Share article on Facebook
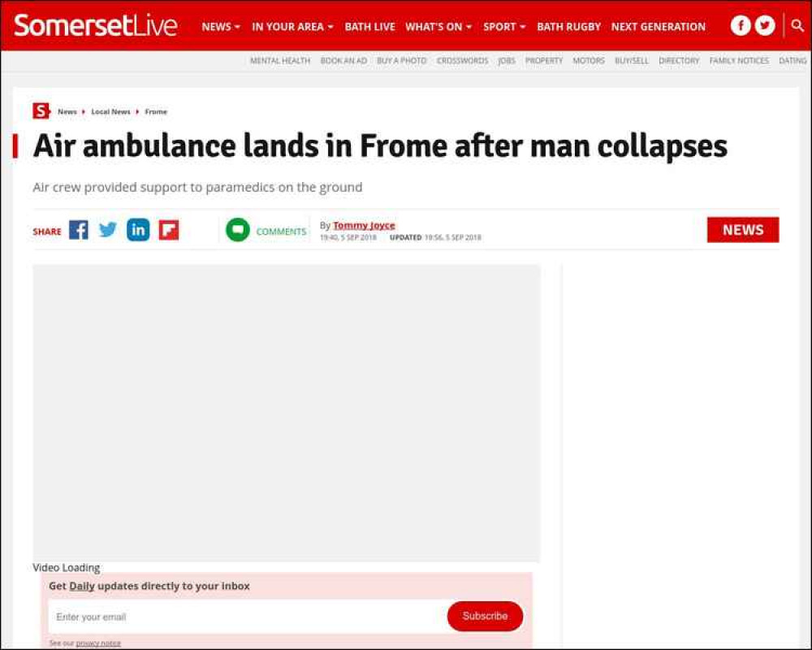 click(x=78, y=230)
